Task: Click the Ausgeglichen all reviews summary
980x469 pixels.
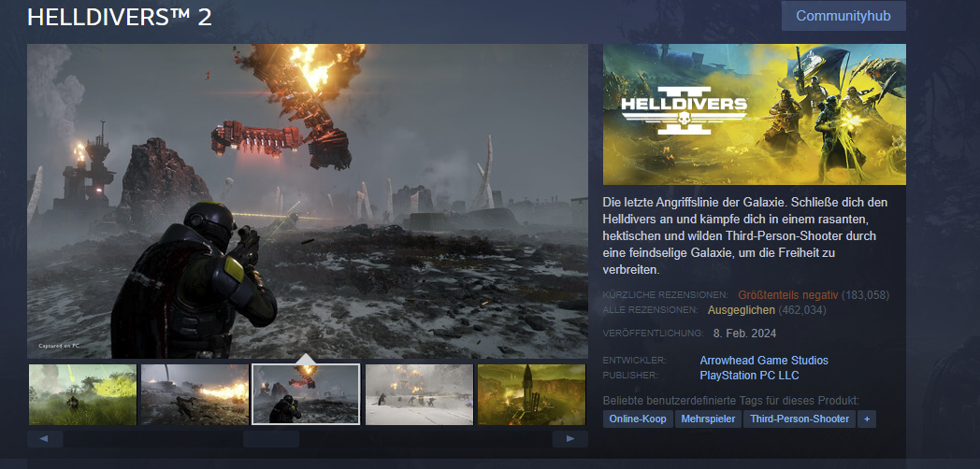Action: point(742,310)
